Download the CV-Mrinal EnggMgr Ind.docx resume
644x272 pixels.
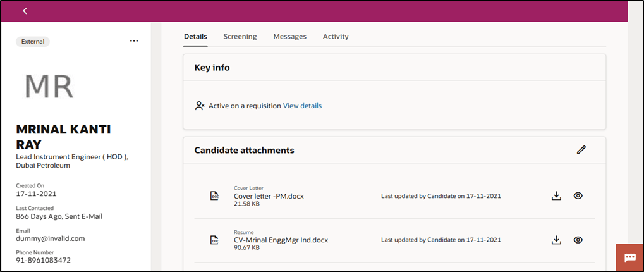pos(556,240)
